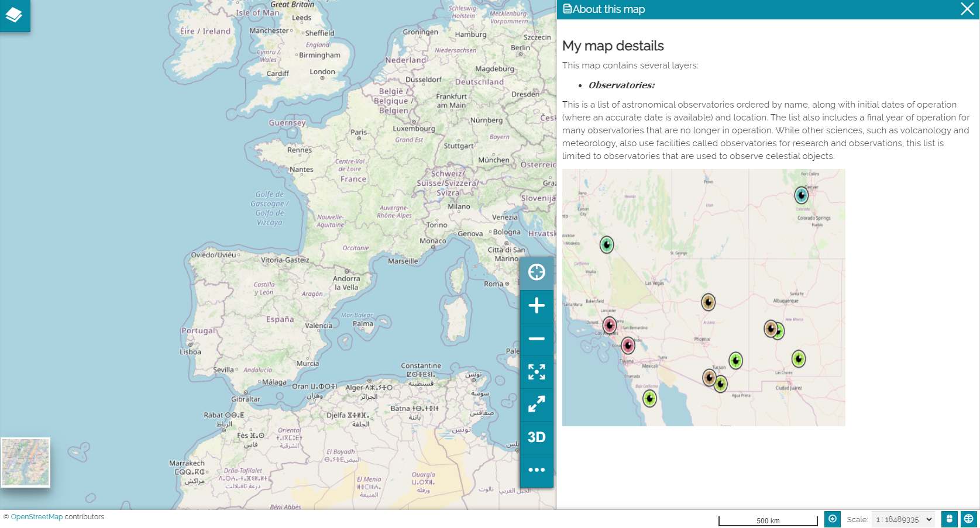The image size is (980, 528).
Task: Close the About this map panel
Action: click(967, 9)
